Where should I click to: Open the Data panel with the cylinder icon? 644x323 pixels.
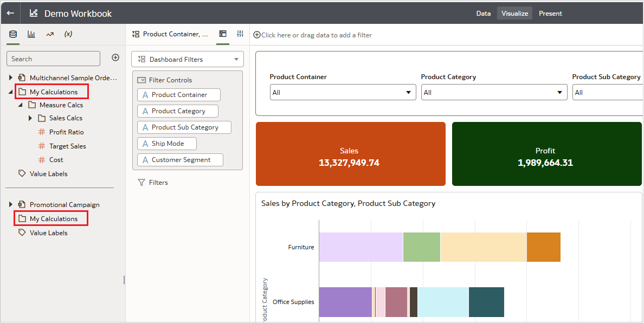(12, 34)
